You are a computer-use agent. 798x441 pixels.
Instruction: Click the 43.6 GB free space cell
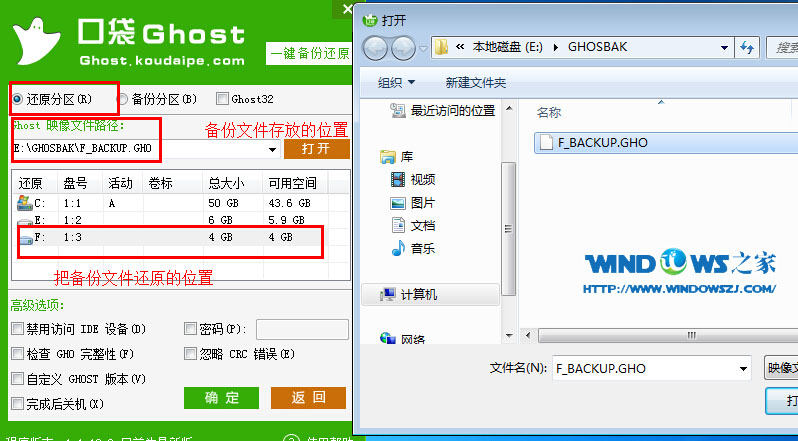click(x=290, y=203)
